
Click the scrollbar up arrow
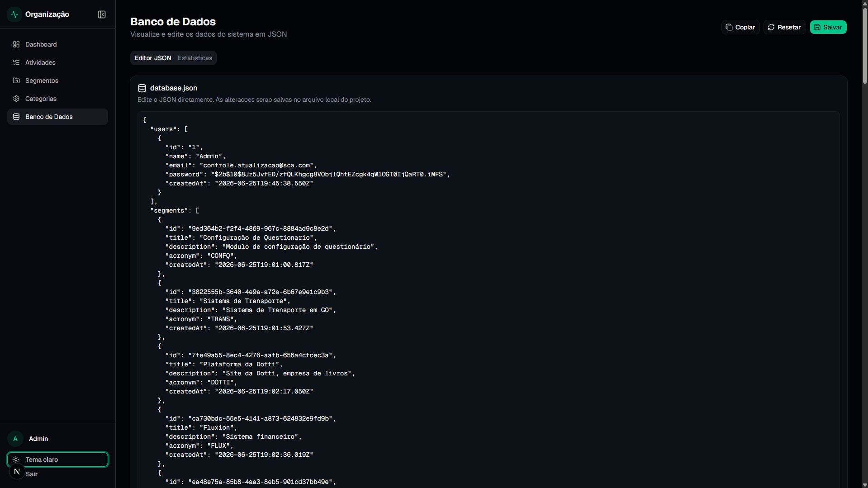coord(865,3)
